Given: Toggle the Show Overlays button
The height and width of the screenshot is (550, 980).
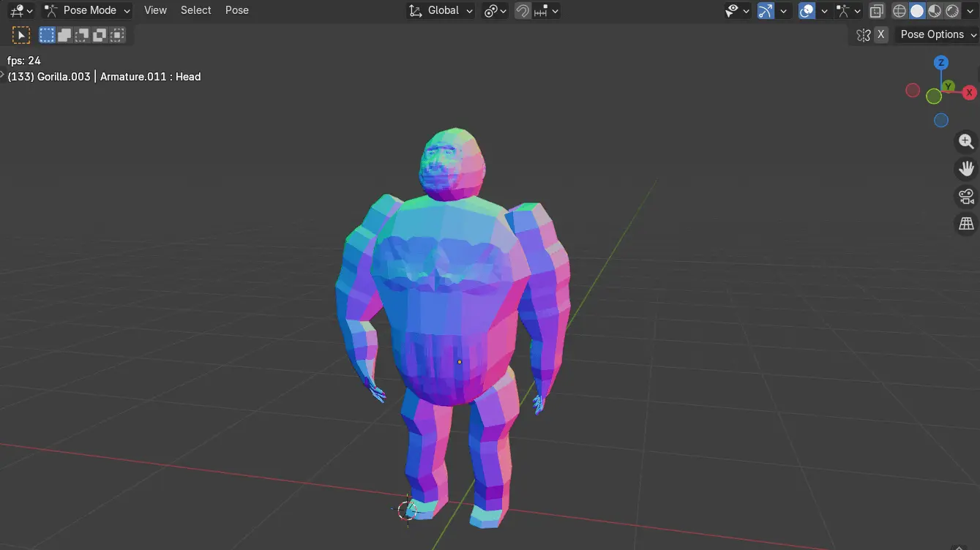Looking at the screenshot, I should tap(805, 10).
